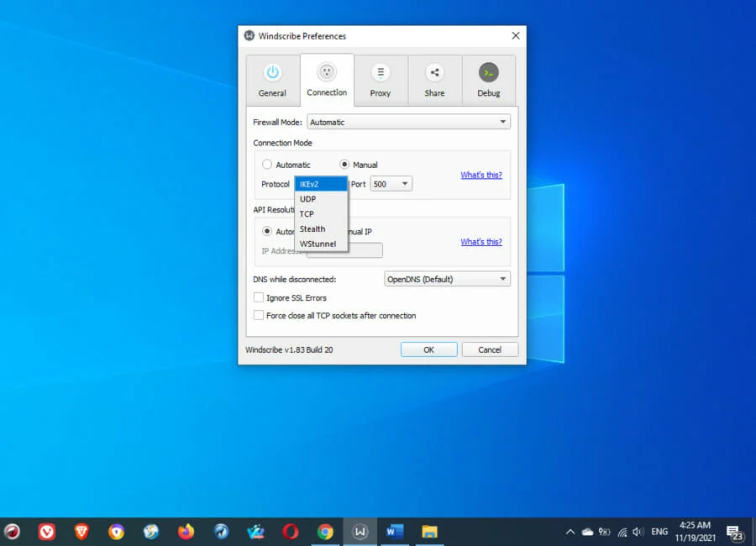This screenshot has width=756, height=546.
Task: Expand the Firewall Mode dropdown
Action: 408,122
